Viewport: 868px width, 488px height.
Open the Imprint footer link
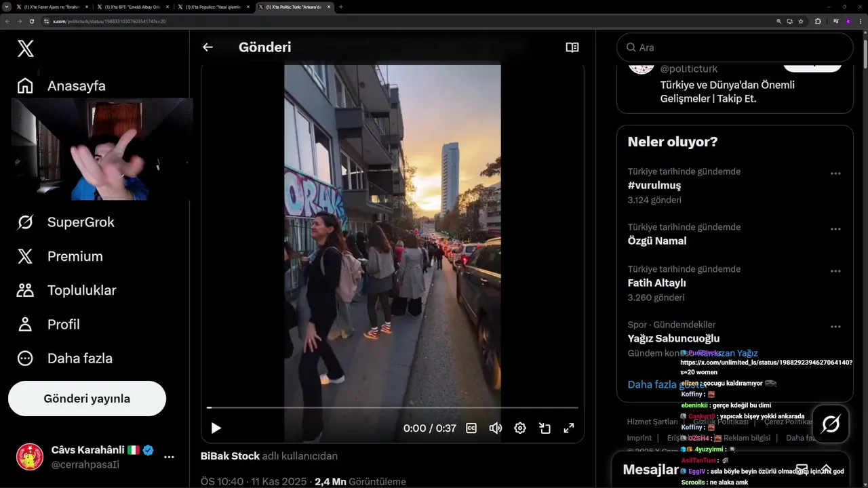coord(639,438)
